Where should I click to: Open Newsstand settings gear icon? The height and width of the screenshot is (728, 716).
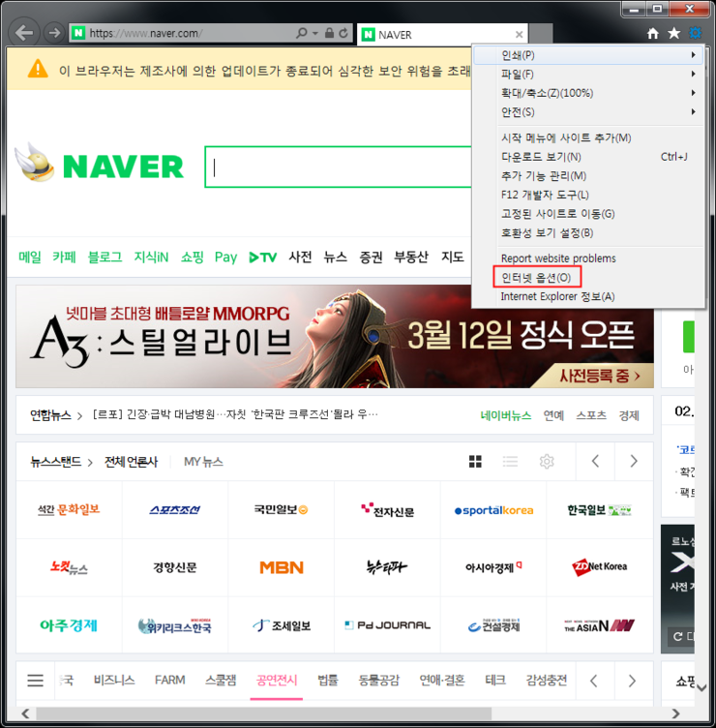coord(547,462)
